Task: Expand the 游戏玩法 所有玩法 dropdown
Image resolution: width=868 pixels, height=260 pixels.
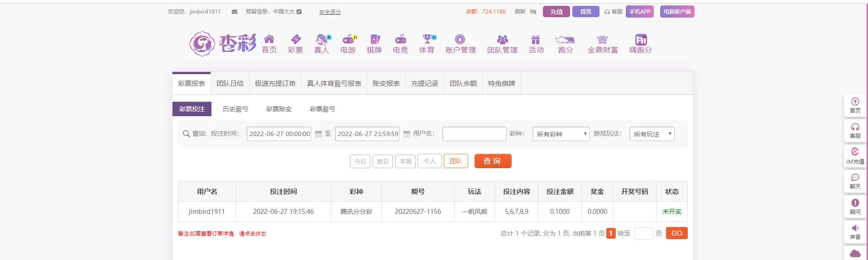Action: (x=652, y=134)
